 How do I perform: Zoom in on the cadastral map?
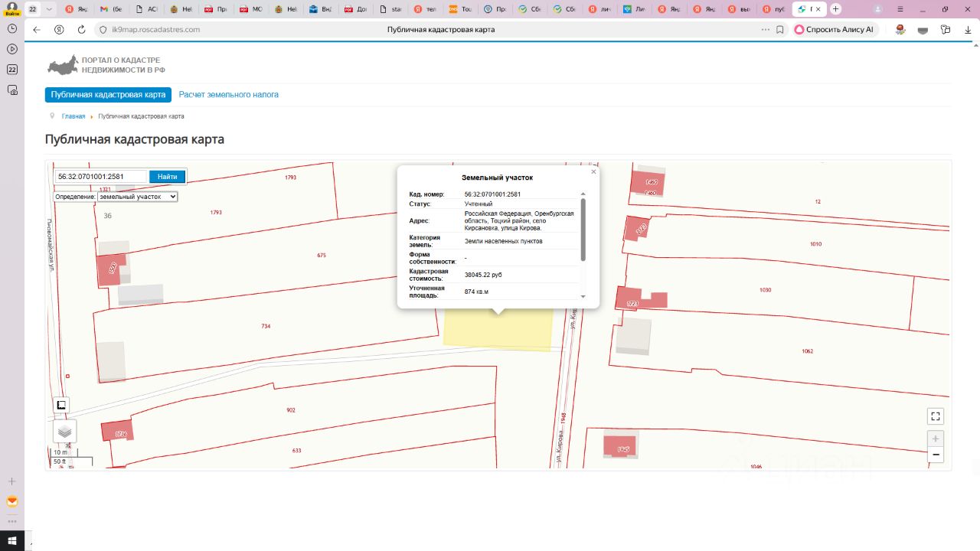pyautogui.click(x=935, y=439)
